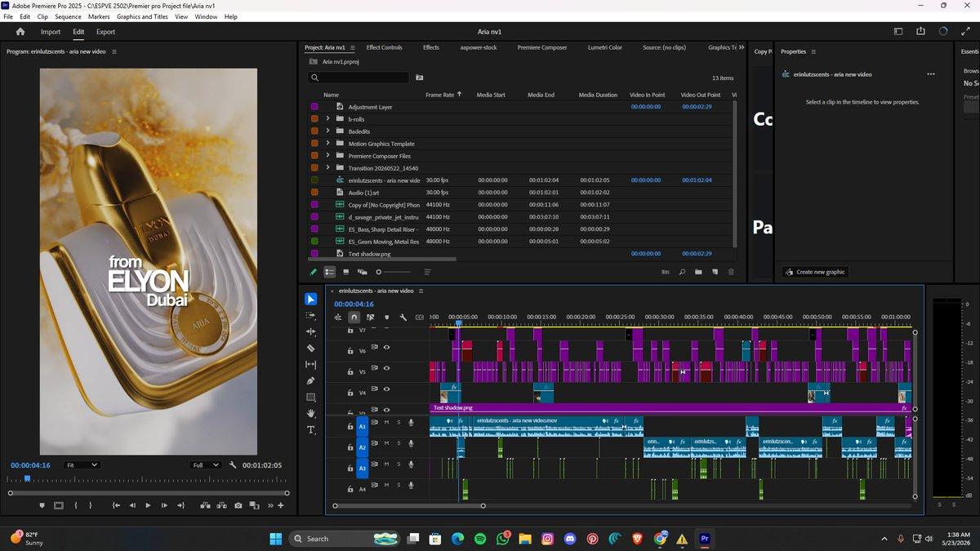Open the Sequence menu
980x551 pixels.
coord(68,16)
